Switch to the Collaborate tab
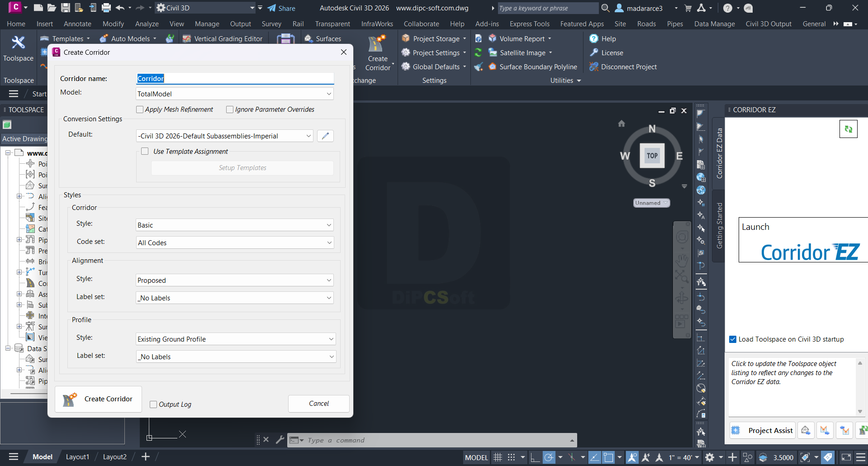868x466 pixels. tap(422, 24)
